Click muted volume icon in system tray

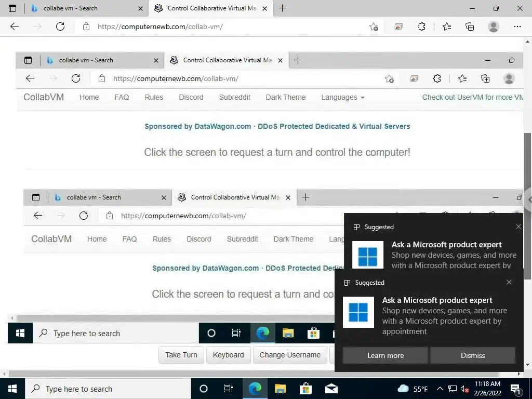pyautogui.click(x=464, y=389)
